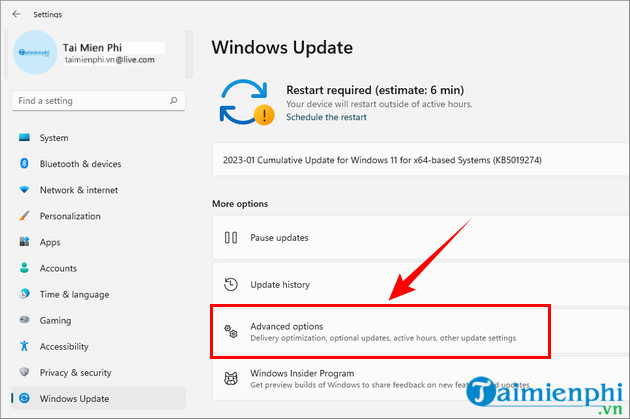Click the Tai Mien Phi profile avatar
Viewport: 630px width, 419px height.
click(35, 52)
